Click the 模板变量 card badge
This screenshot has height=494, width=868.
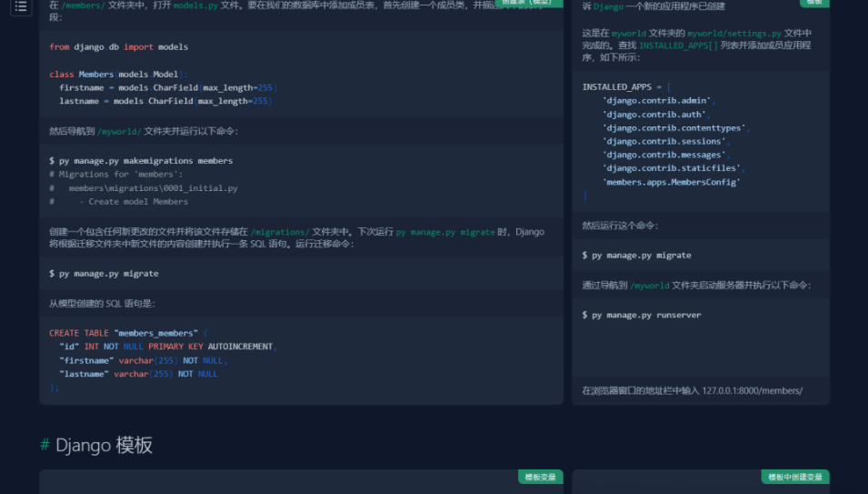540,477
